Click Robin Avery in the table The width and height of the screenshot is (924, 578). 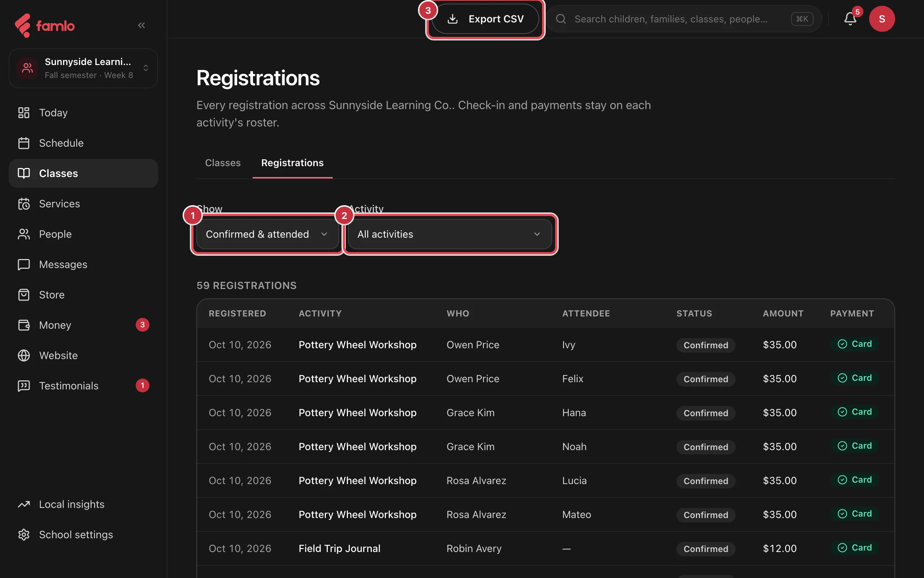pos(474,549)
